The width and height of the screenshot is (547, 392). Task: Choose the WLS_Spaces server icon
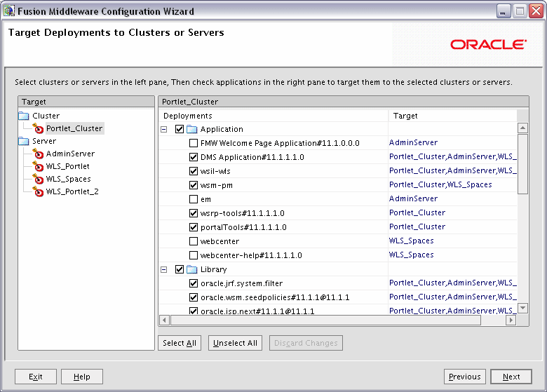(x=38, y=179)
